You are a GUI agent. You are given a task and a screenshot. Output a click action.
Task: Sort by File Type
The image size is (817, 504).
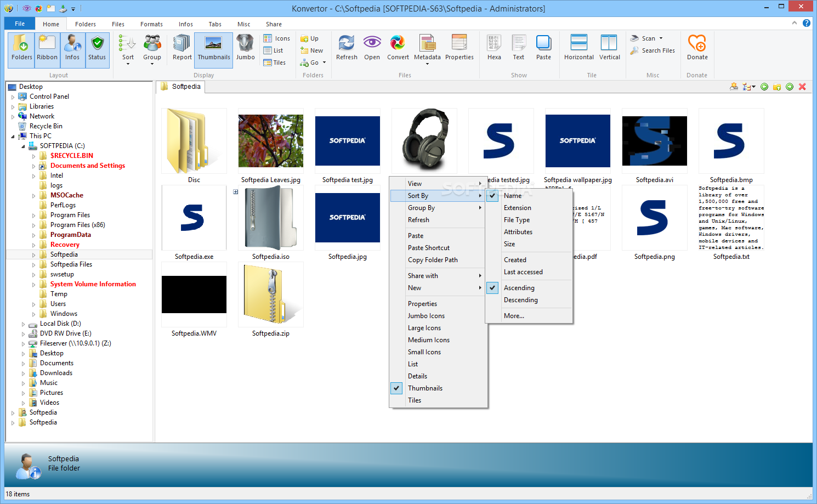point(529,220)
